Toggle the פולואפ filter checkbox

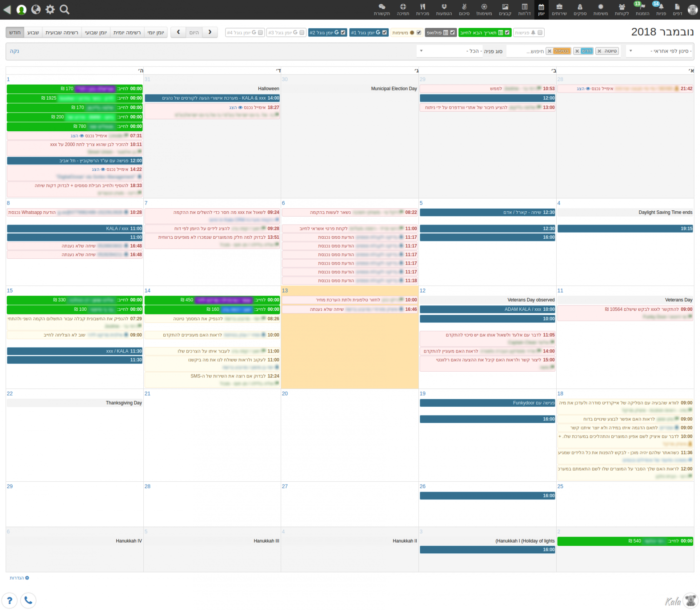452,32
